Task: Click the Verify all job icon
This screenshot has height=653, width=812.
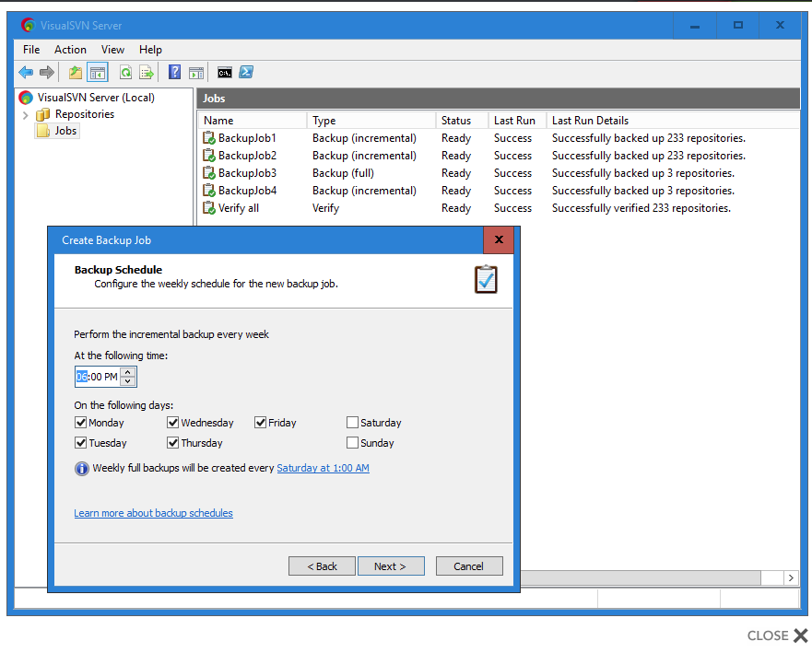Action: [208, 208]
